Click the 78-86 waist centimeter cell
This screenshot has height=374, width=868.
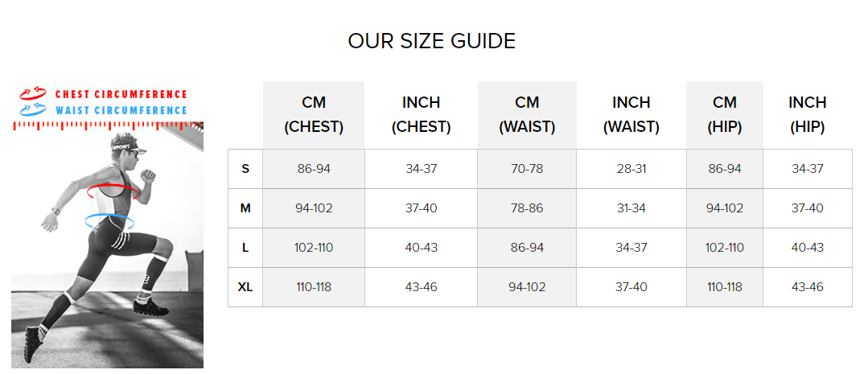(527, 208)
